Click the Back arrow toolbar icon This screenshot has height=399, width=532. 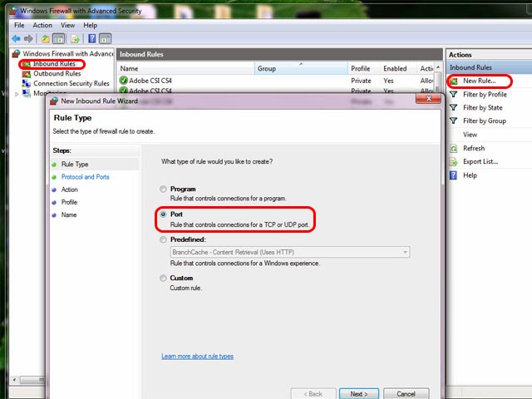click(x=16, y=39)
